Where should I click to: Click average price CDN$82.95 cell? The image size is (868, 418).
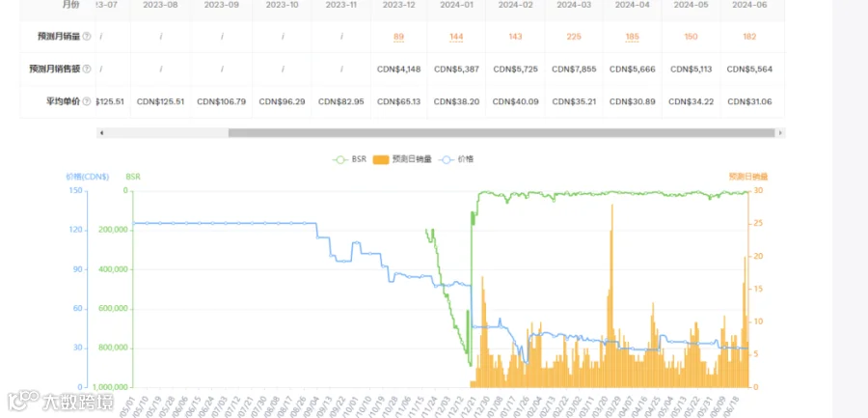[341, 102]
